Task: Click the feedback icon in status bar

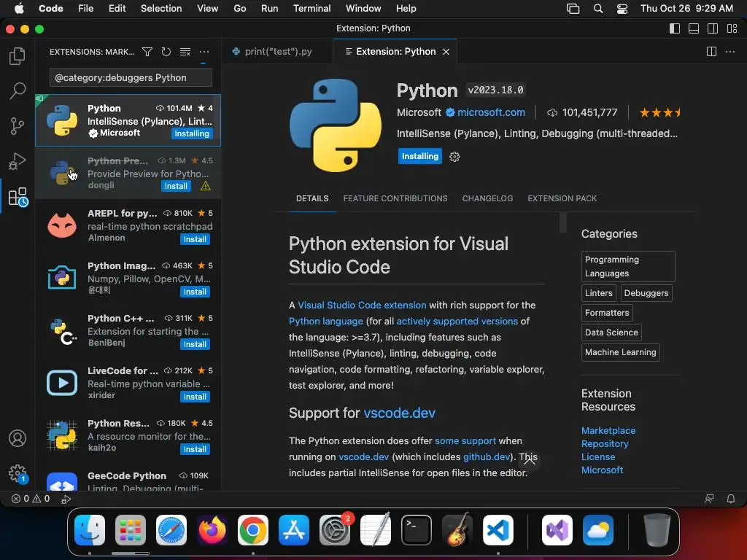Action: point(709,499)
